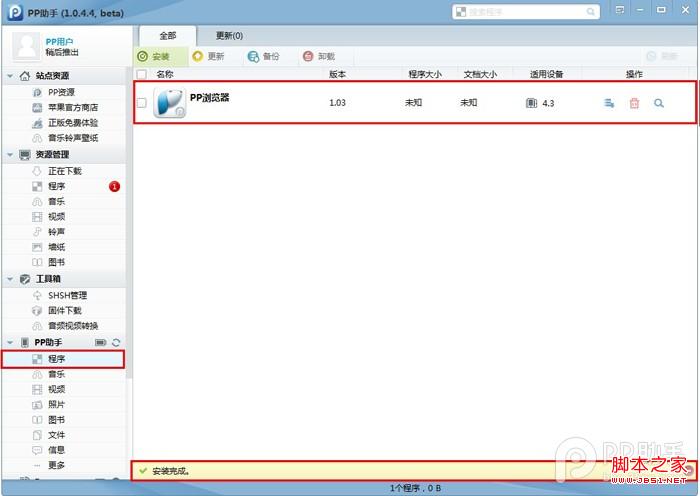
Task: Click the greyed-out refresh button at the toolbar's right end
Action: point(662,56)
